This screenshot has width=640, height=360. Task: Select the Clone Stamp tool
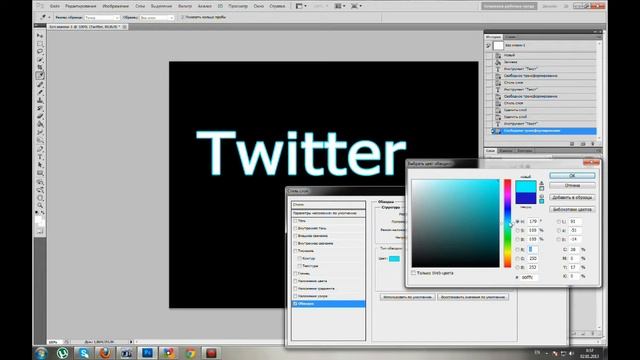click(40, 100)
